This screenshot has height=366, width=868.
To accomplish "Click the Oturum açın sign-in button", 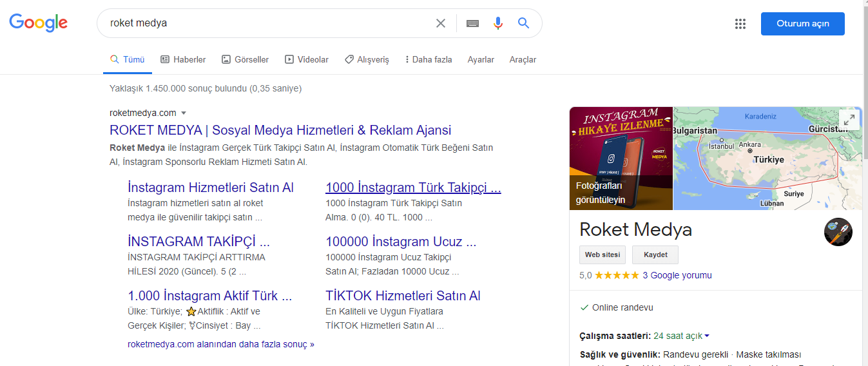I will (x=802, y=24).
